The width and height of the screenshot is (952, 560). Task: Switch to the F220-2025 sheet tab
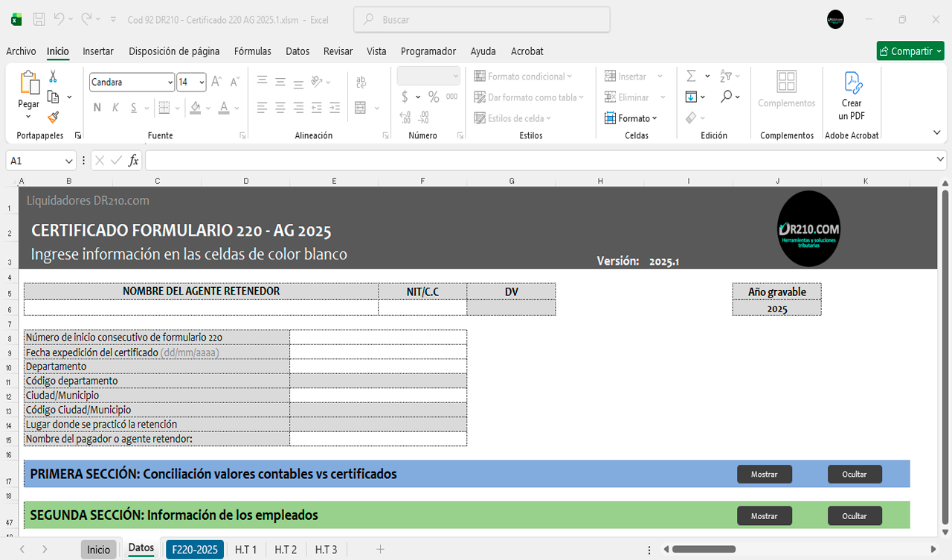[194, 550]
